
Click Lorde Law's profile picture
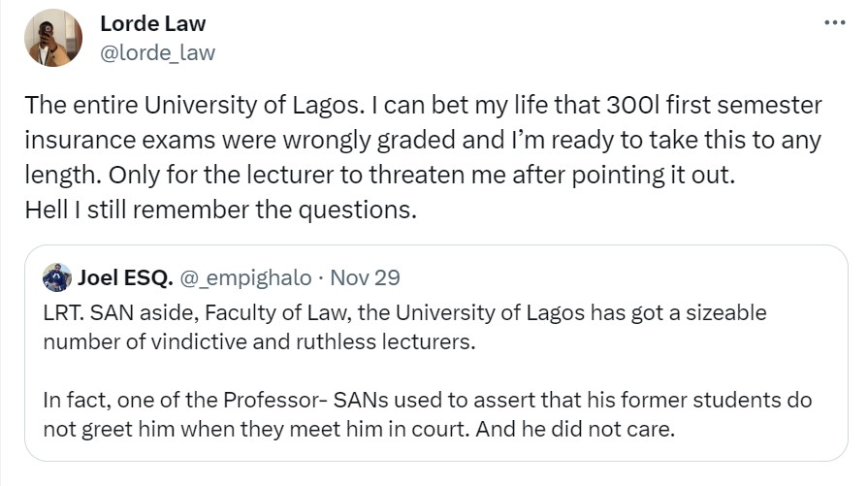click(54, 38)
